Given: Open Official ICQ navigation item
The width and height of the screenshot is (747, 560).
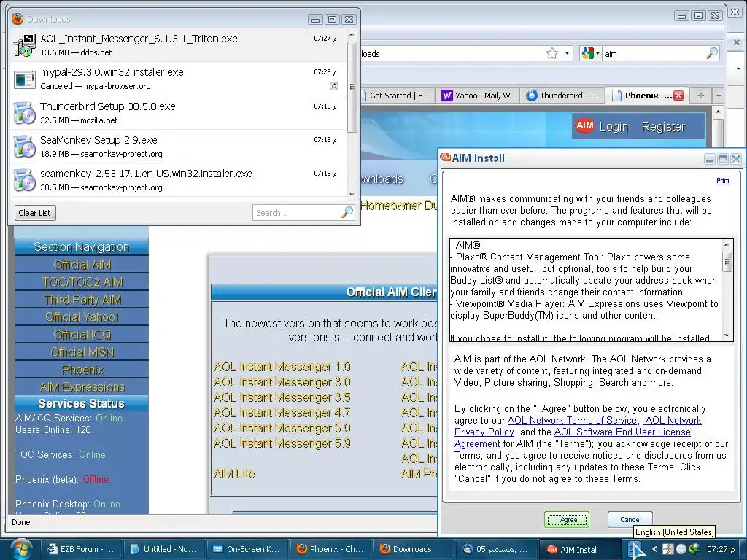Looking at the screenshot, I should pyautogui.click(x=82, y=335).
